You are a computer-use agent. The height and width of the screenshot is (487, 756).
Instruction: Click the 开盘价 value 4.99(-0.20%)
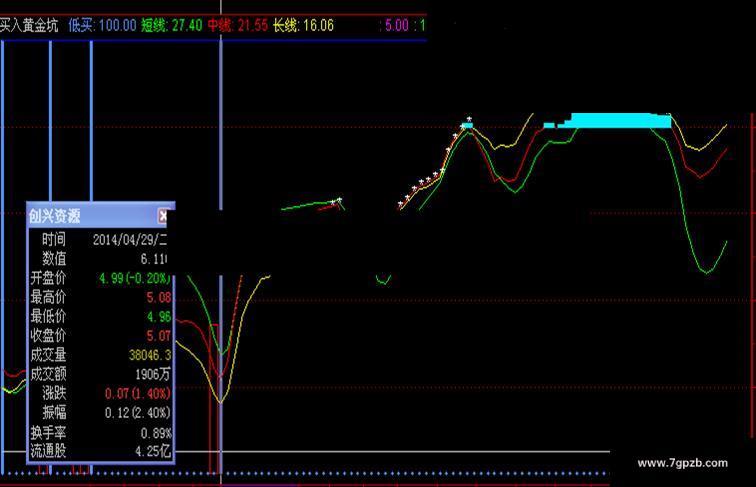135,278
